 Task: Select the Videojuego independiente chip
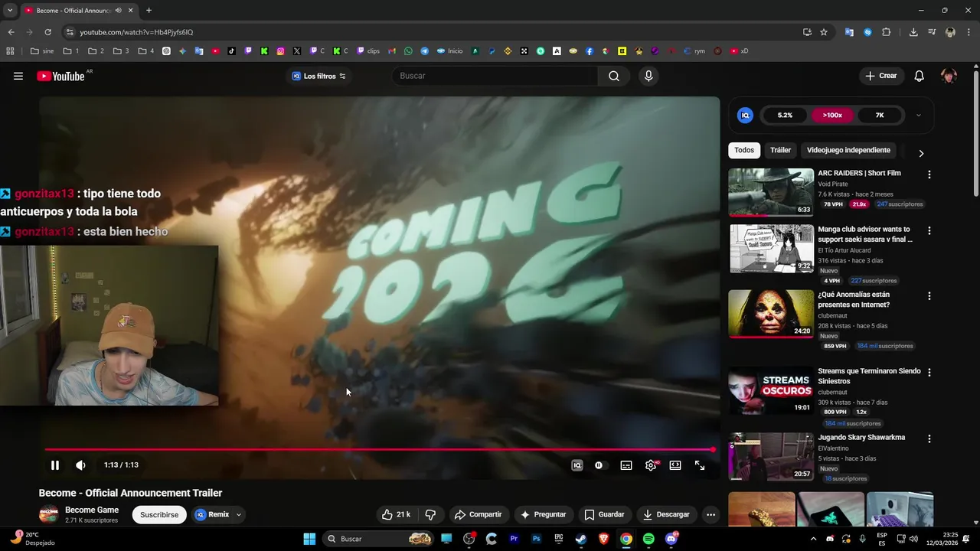[848, 150]
